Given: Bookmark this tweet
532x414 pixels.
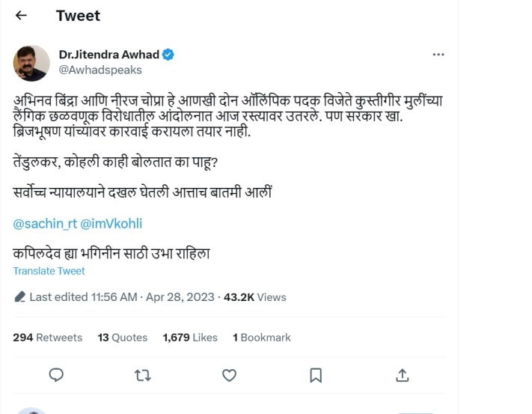Looking at the screenshot, I should 316,374.
